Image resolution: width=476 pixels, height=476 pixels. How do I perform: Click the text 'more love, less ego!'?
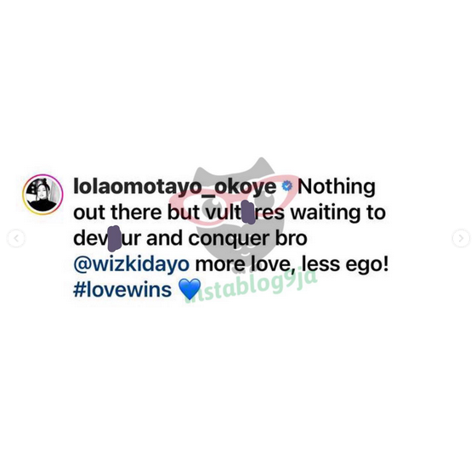coord(292,264)
